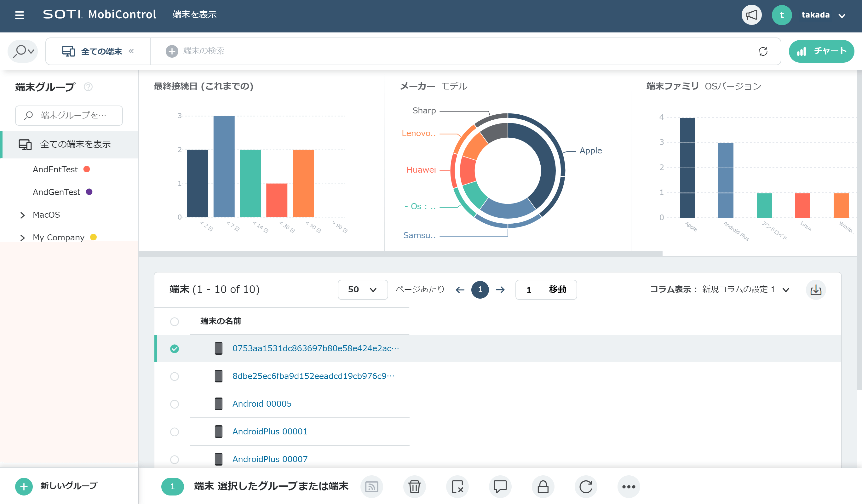Toggle the select-all devices header checkbox
862x504 pixels.
click(175, 322)
